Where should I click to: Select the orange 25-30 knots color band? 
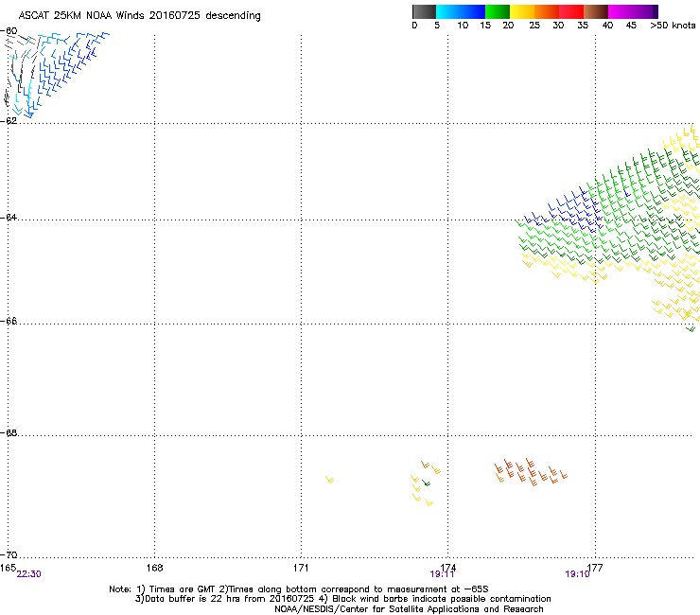click(547, 11)
